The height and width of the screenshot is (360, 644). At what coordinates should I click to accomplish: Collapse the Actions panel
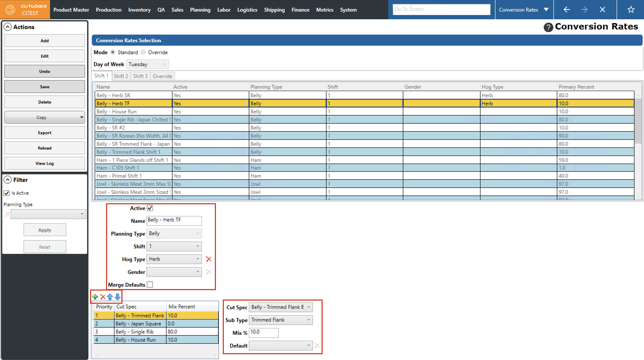[x=8, y=27]
